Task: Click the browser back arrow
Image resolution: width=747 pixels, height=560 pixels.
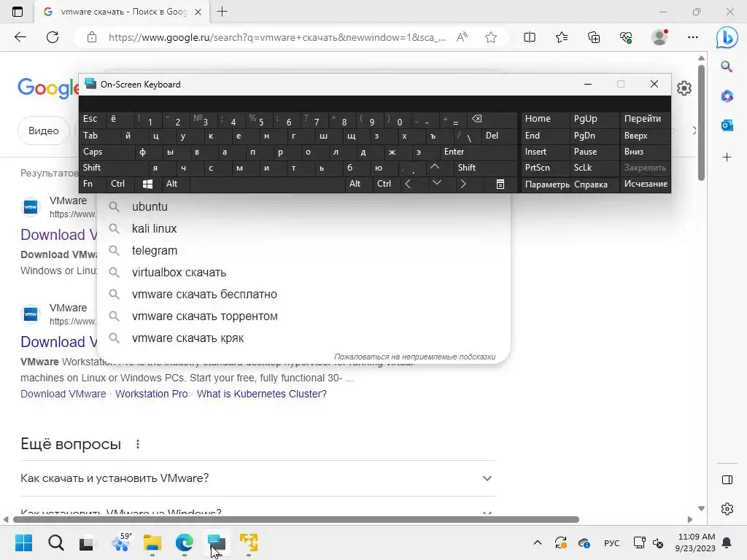Action: 20,37
